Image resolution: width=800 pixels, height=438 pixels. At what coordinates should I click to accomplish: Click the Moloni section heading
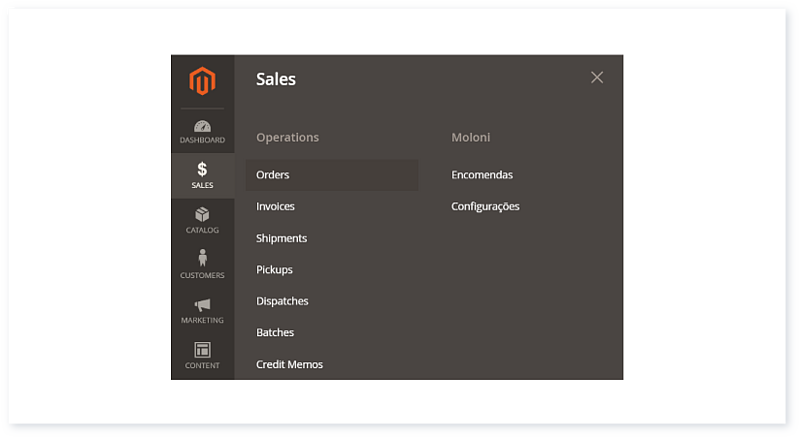pos(470,137)
